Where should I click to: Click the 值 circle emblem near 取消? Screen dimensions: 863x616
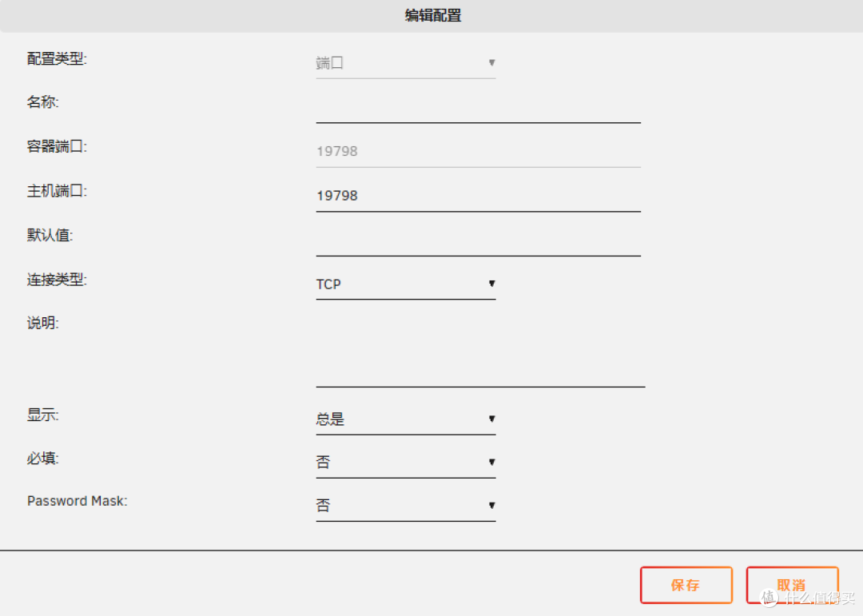coord(768,598)
